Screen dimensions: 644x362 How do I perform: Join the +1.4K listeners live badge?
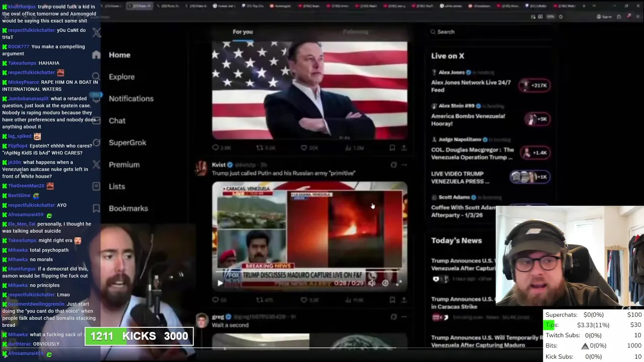coord(535,153)
